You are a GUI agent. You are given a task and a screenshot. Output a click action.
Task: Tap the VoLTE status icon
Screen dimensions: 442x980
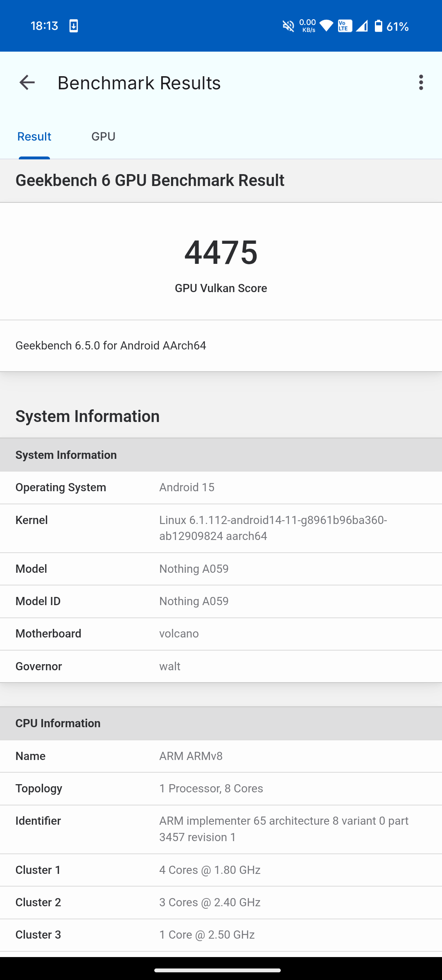click(345, 26)
